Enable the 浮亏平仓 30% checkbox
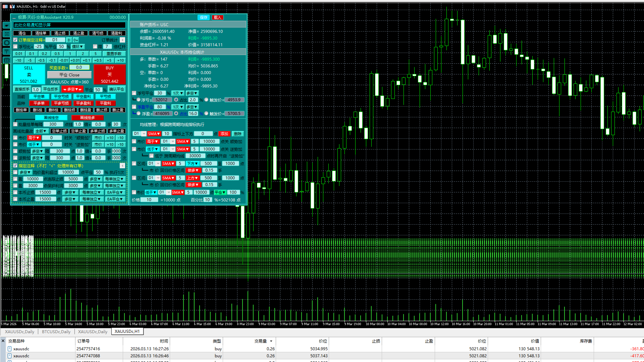 pyautogui.click(x=134, y=93)
